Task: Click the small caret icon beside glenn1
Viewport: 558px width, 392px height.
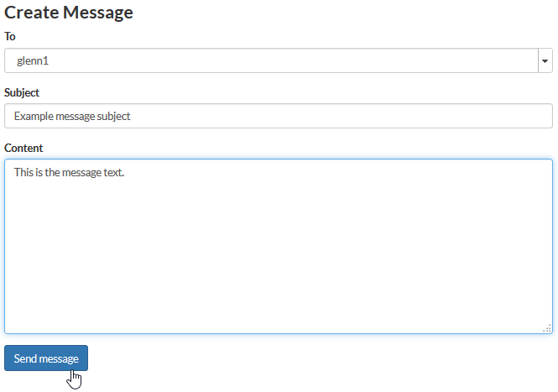Action: [545, 61]
